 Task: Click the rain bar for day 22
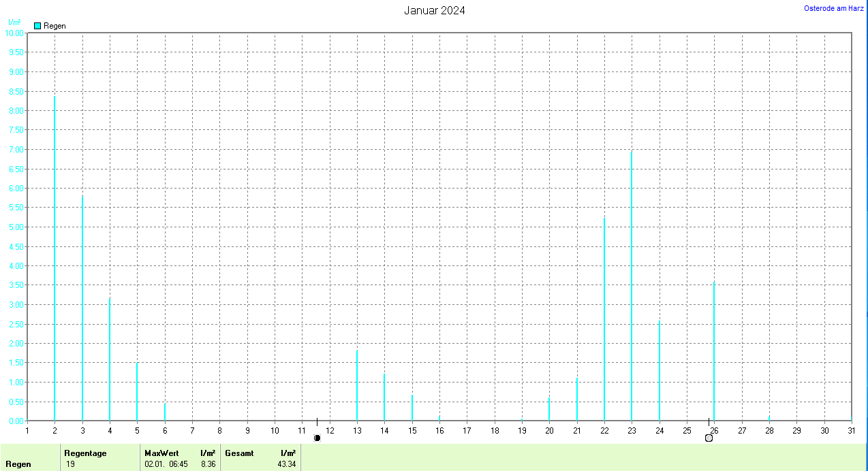coord(604,319)
